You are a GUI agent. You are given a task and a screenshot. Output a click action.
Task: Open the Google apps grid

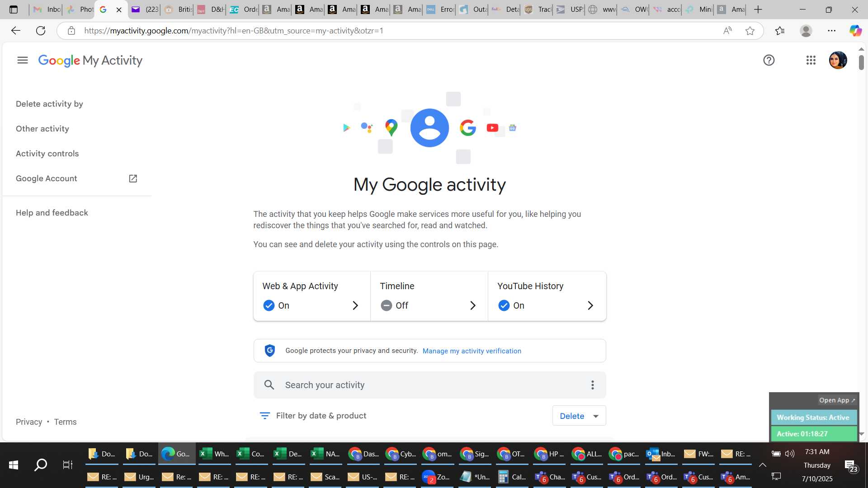[811, 60]
